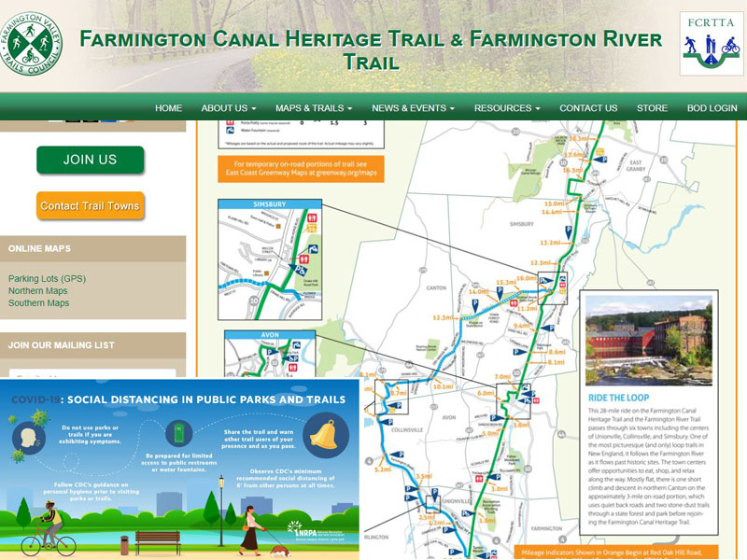Viewport: 747px width, 560px height.
Task: Click the SIMSBURY inset title bar
Action: 270,203
